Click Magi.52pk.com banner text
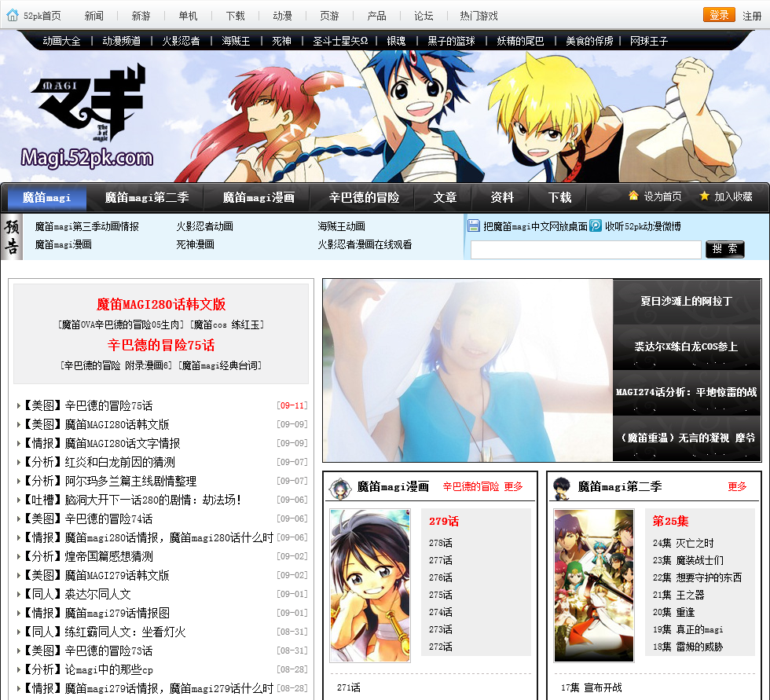The width and height of the screenshot is (770, 700). pyautogui.click(x=86, y=158)
